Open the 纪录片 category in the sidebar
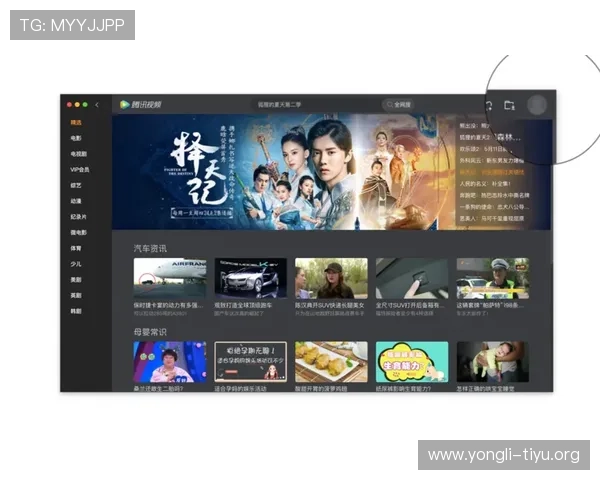The height and width of the screenshot is (480, 600). tap(78, 217)
